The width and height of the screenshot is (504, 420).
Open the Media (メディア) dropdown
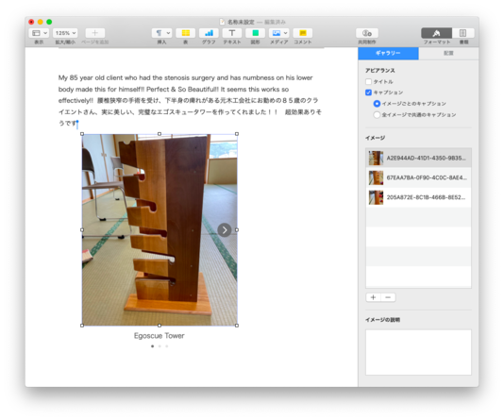[278, 33]
